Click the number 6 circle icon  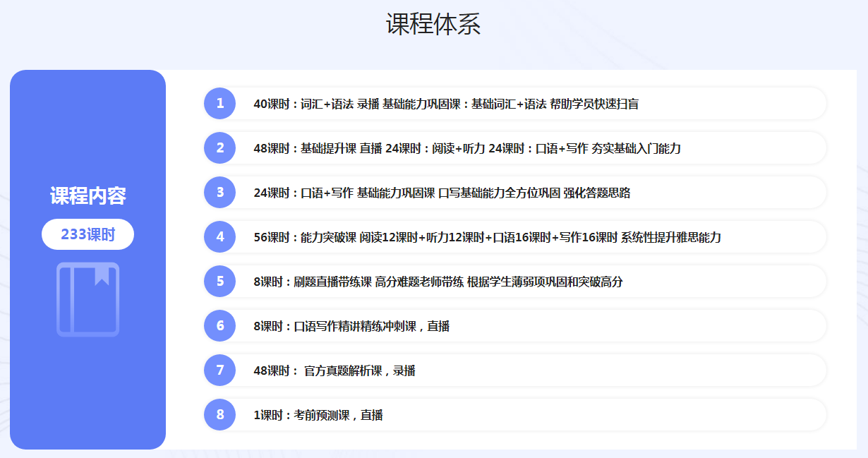coord(219,326)
